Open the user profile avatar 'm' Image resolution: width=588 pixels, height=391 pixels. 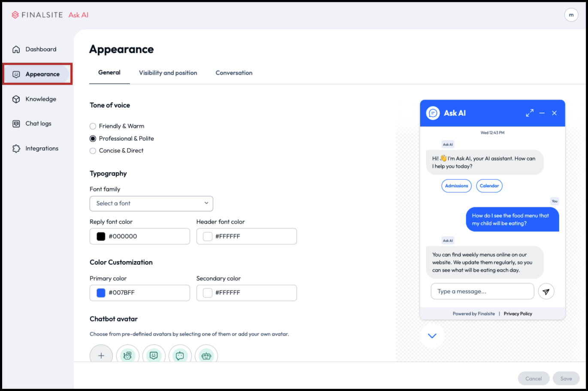click(x=571, y=15)
